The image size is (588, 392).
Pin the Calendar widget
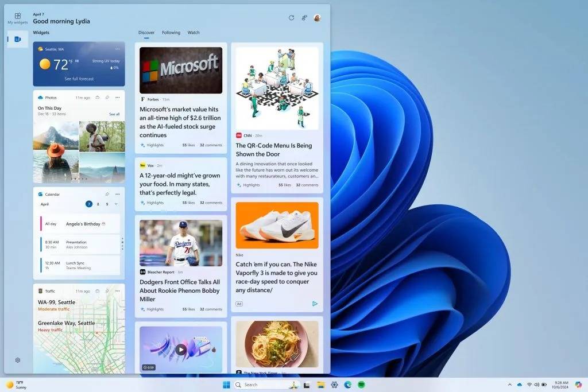pyautogui.click(x=107, y=194)
